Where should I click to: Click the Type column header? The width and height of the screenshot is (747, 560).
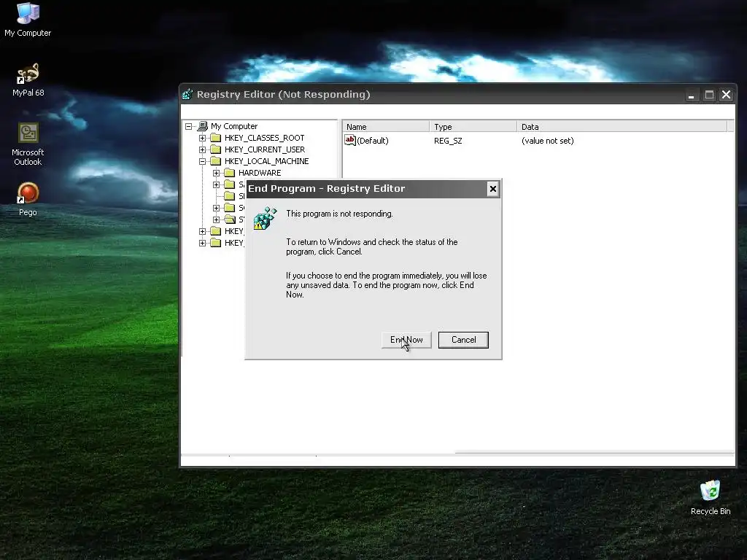pyautogui.click(x=473, y=127)
